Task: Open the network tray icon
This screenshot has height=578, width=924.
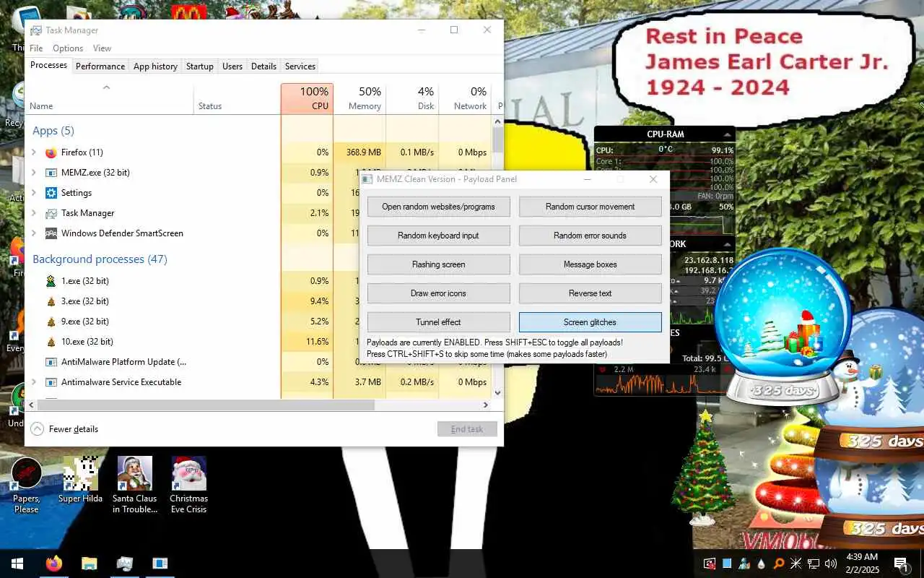Action: click(x=814, y=564)
